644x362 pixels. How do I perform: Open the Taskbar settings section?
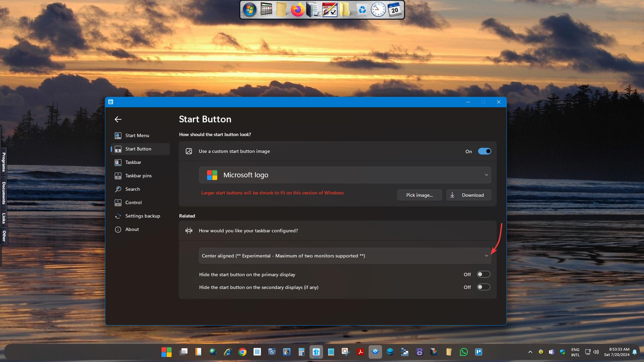coord(140,162)
